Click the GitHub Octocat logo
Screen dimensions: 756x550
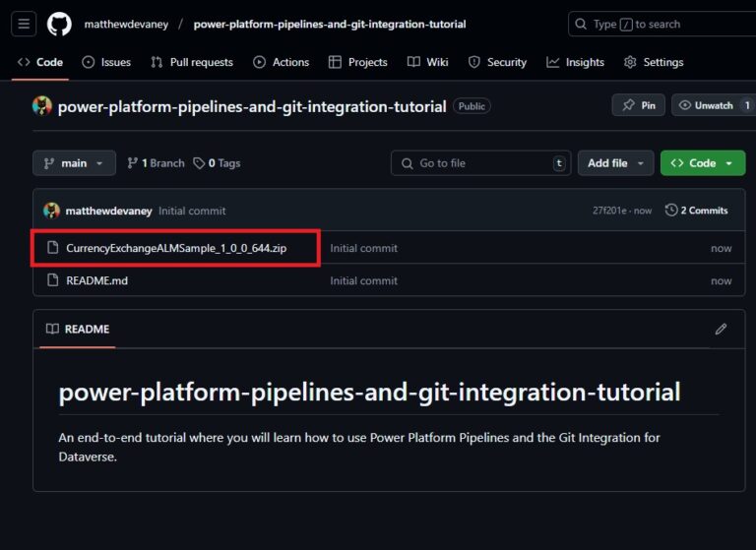(59, 24)
